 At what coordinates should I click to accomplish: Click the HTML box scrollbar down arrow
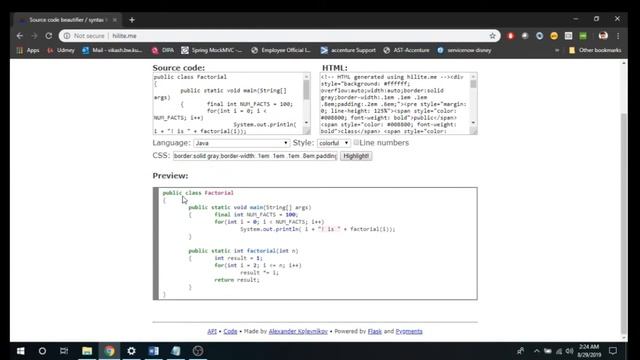pos(473,123)
